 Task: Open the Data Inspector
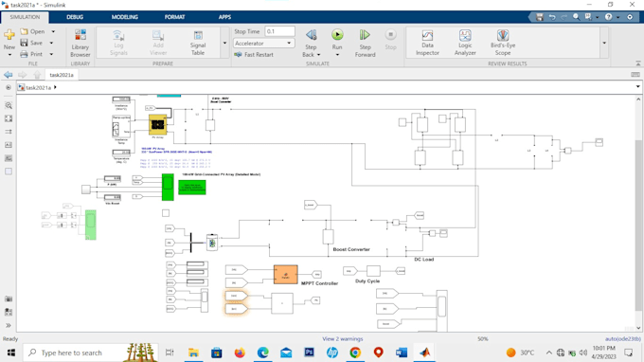pyautogui.click(x=427, y=43)
